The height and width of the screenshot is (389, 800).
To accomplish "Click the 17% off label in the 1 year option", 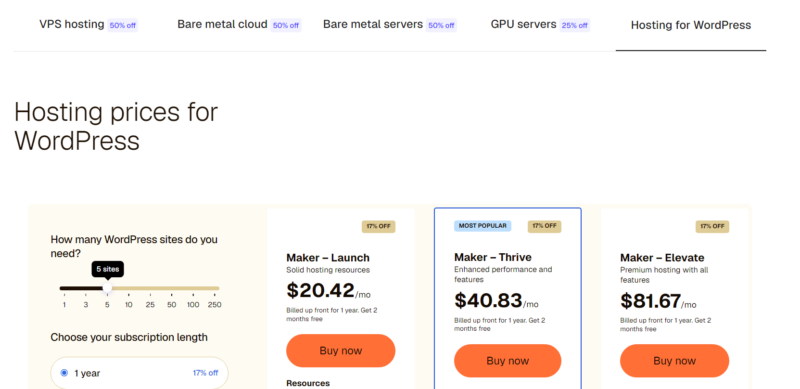I will [x=205, y=373].
